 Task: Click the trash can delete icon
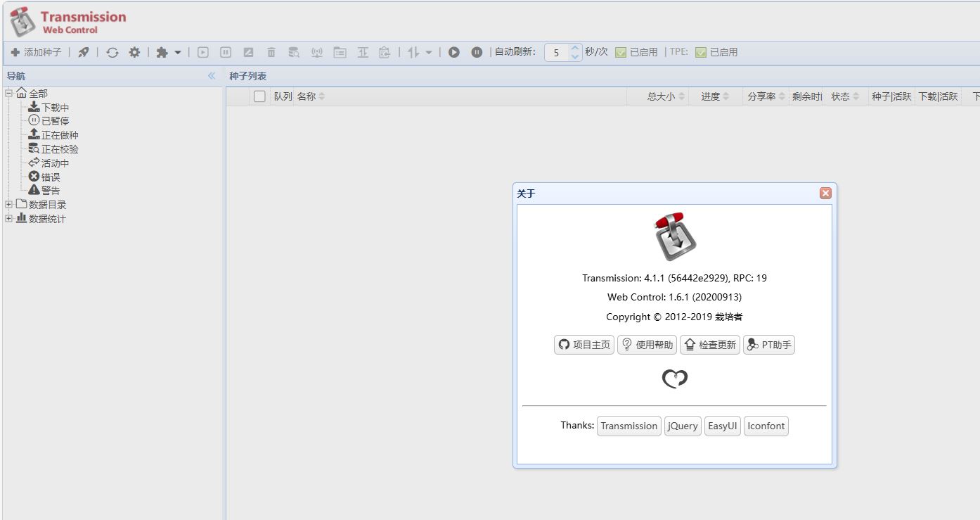click(x=271, y=52)
